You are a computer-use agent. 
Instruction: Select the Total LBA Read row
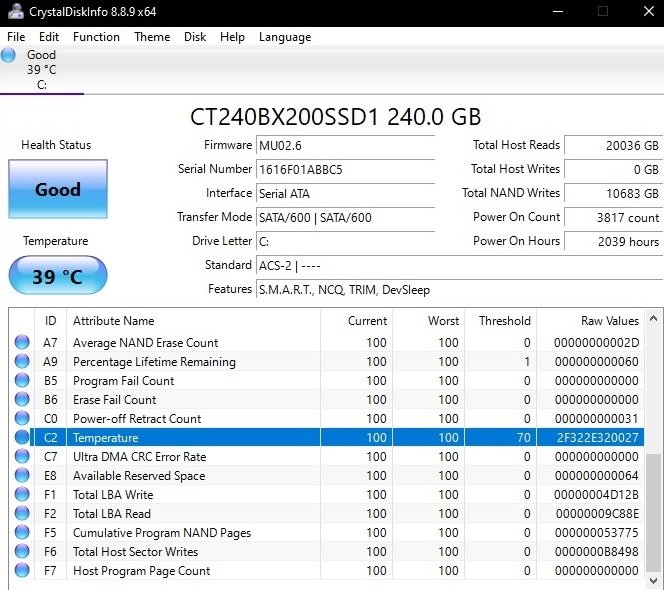pos(326,513)
